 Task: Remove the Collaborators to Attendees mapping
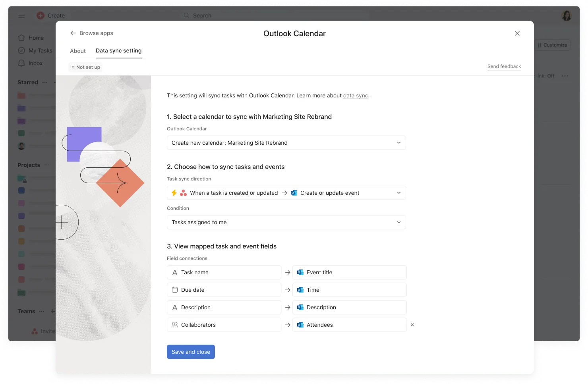[x=412, y=325]
